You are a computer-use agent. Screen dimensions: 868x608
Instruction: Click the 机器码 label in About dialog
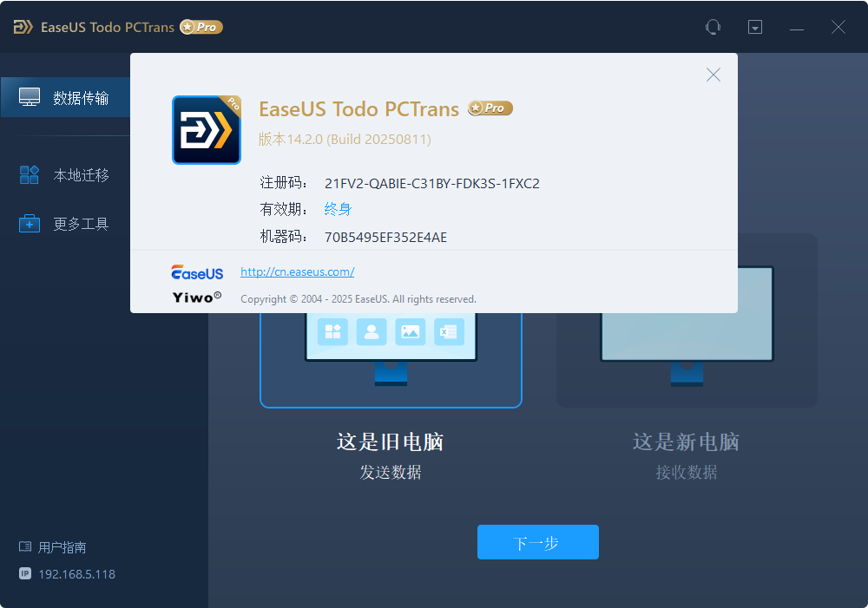pos(284,237)
